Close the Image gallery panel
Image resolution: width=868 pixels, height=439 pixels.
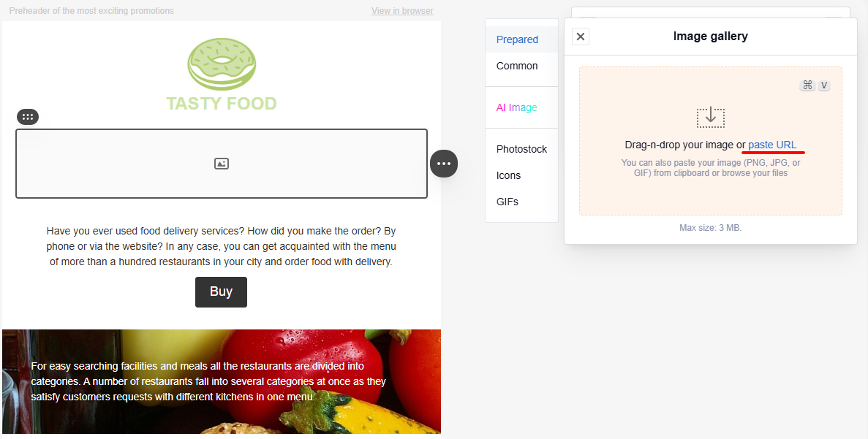tap(580, 37)
